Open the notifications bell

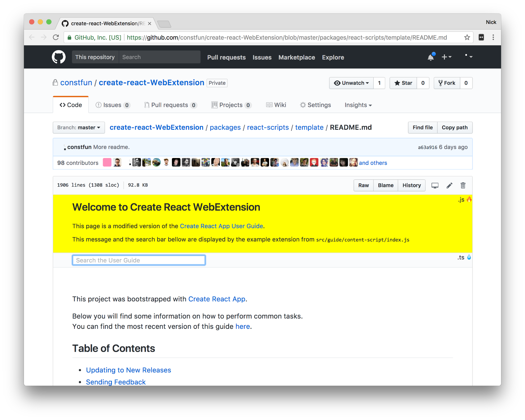pyautogui.click(x=431, y=57)
